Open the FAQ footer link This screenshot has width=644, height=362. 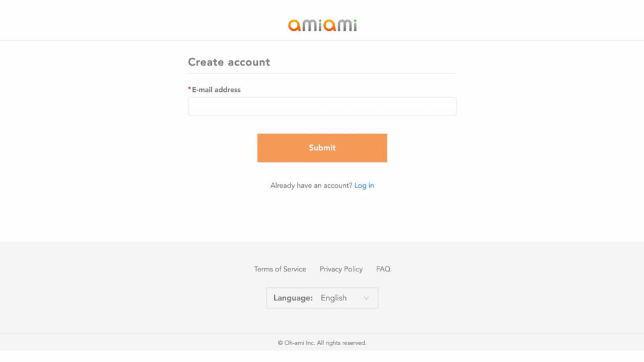click(383, 269)
